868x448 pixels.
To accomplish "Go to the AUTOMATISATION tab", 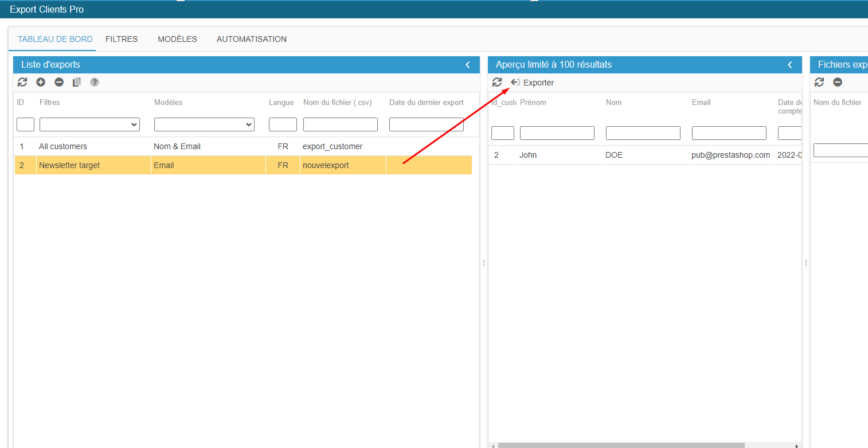I will (252, 39).
